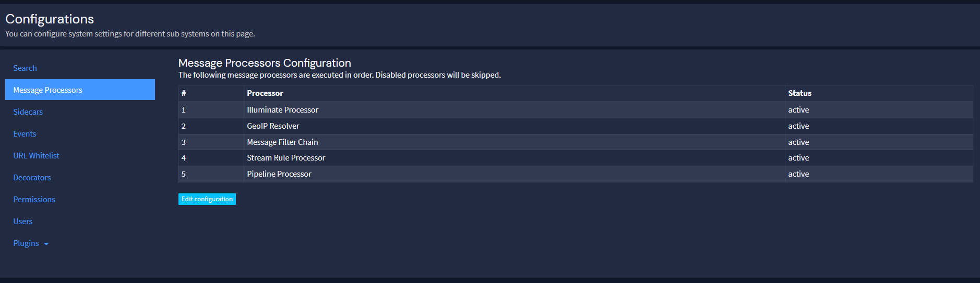The image size is (980, 283).
Task: Click the Stream Rule Processor entry
Action: point(286,158)
